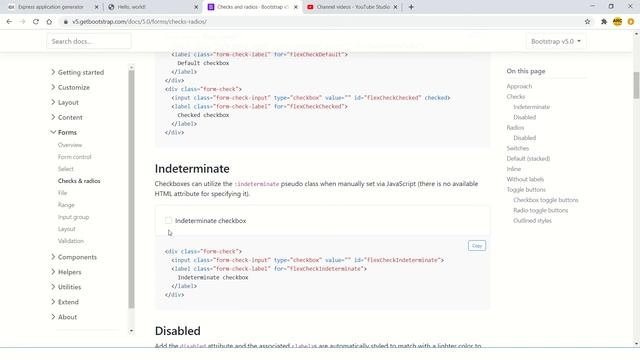Jump to Radios section
The width and height of the screenshot is (640, 360).
(515, 128)
